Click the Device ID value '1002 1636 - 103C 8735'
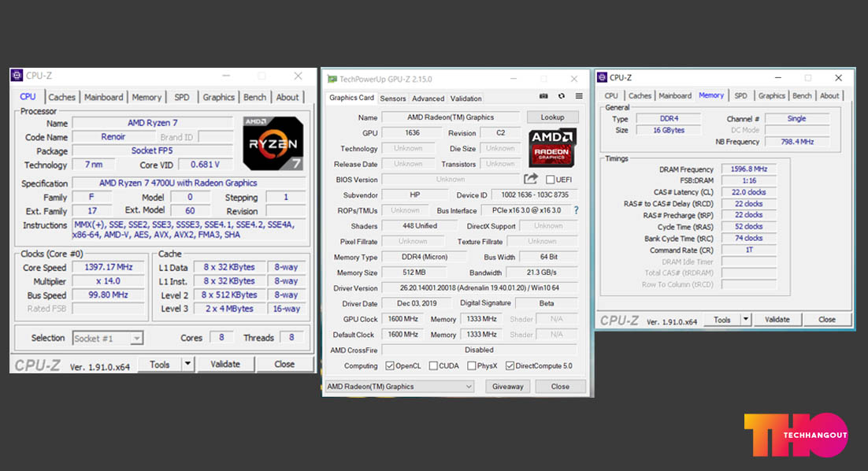Image resolution: width=868 pixels, height=471 pixels. tap(535, 195)
